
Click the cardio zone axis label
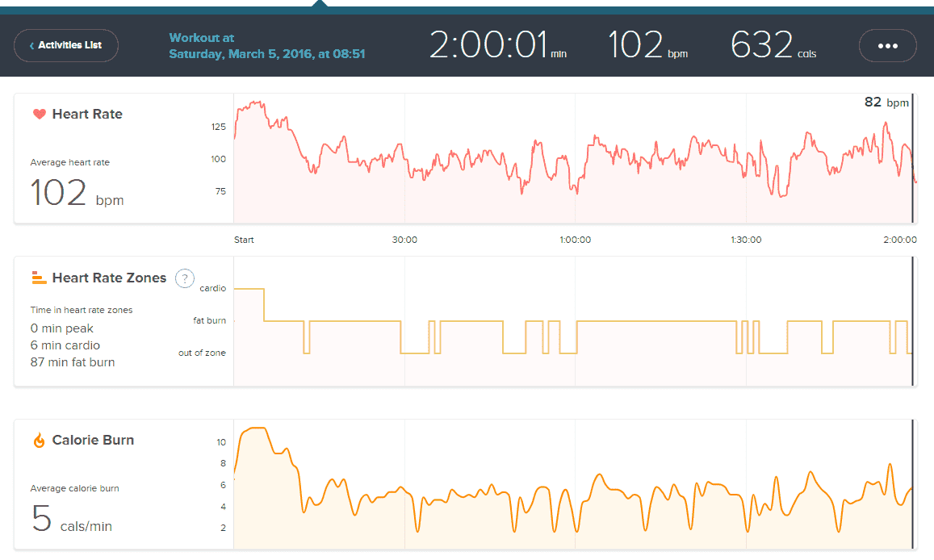tap(212, 288)
